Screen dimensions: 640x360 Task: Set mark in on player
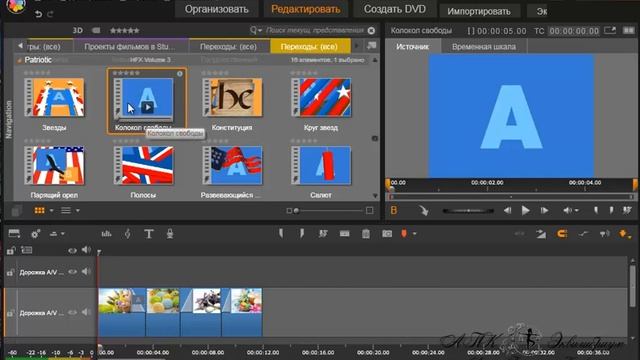(x=596, y=211)
